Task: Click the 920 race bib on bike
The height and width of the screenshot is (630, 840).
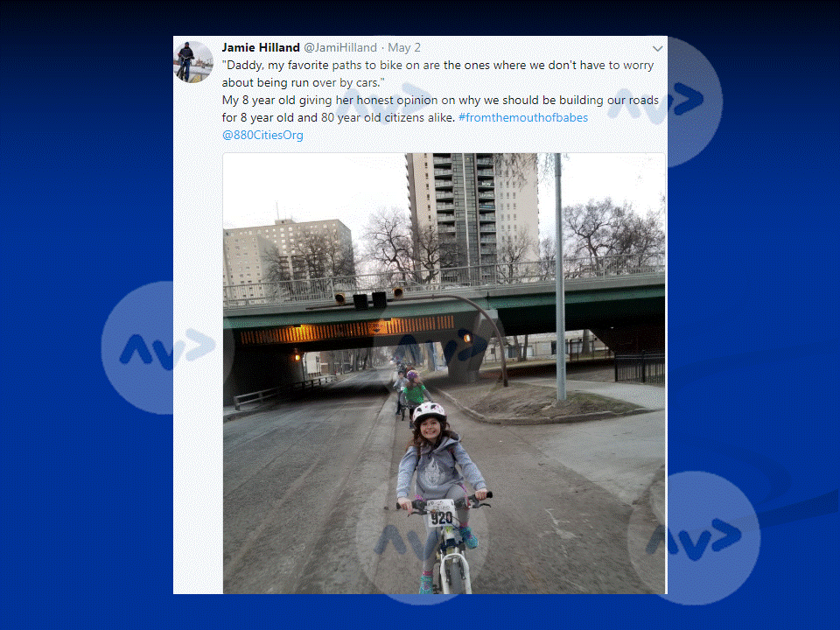Action: tap(441, 514)
